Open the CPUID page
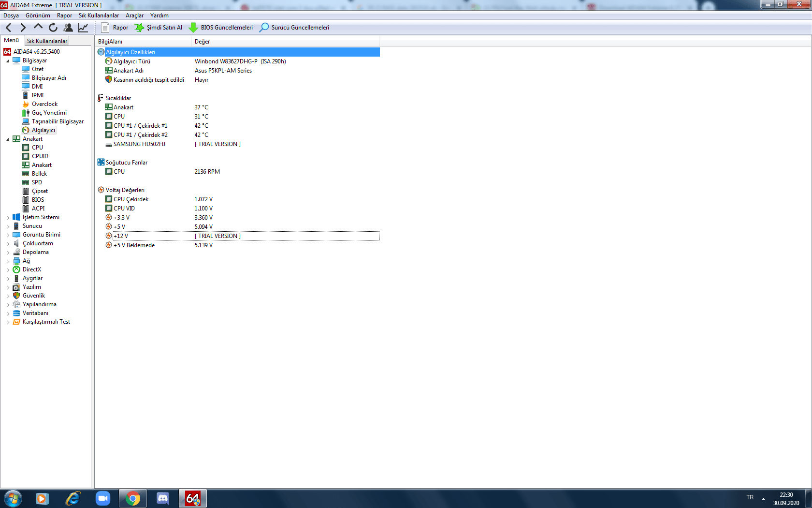This screenshot has height=508, width=812. point(40,156)
